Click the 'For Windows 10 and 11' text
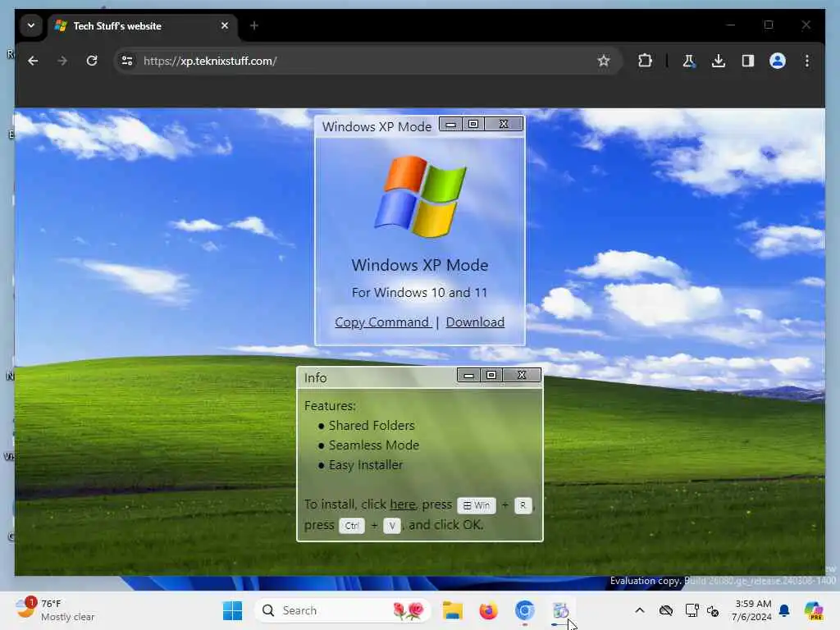The height and width of the screenshot is (630, 840). (x=419, y=293)
